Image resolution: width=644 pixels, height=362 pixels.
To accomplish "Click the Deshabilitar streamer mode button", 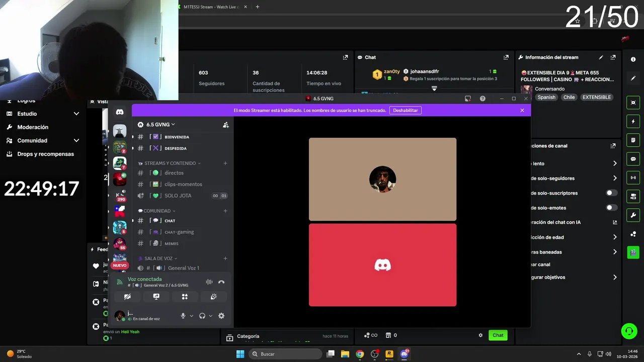I will tap(405, 110).
